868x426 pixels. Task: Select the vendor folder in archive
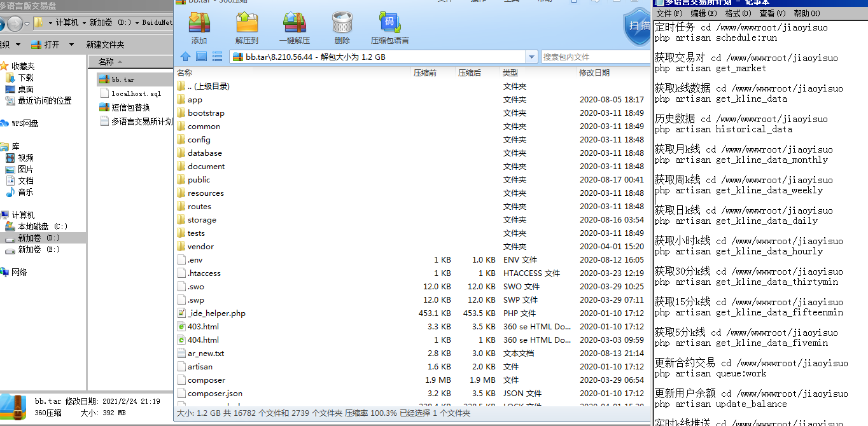[x=200, y=246]
